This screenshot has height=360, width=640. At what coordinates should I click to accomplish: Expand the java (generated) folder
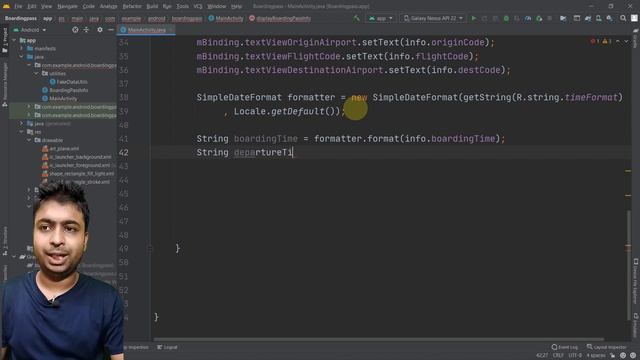pyautogui.click(x=22, y=123)
